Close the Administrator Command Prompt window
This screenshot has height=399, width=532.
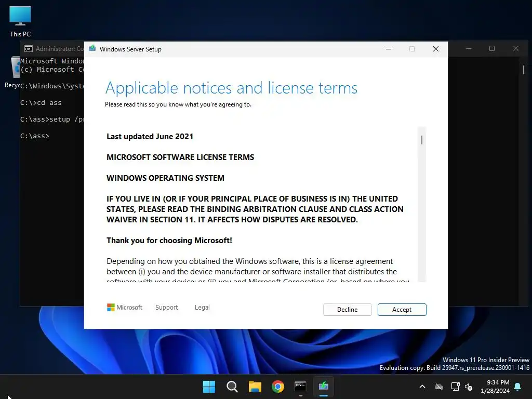(516, 48)
